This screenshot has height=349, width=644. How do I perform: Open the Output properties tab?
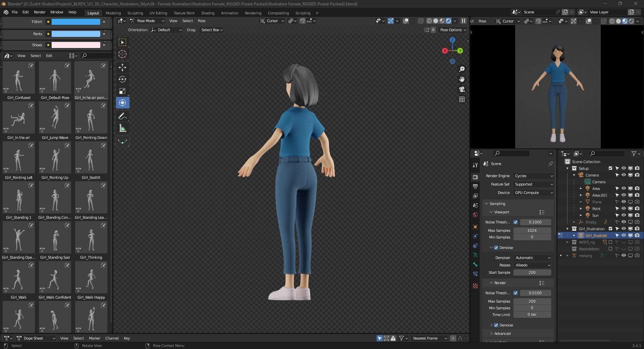click(475, 186)
